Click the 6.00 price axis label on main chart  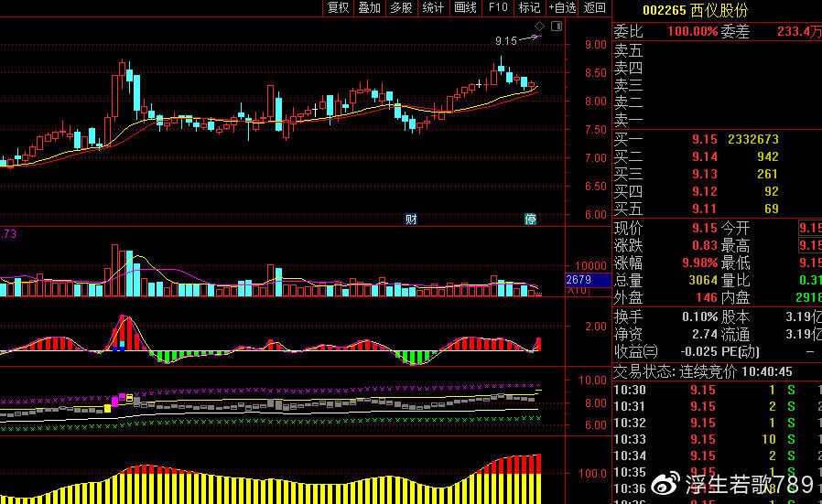click(596, 214)
